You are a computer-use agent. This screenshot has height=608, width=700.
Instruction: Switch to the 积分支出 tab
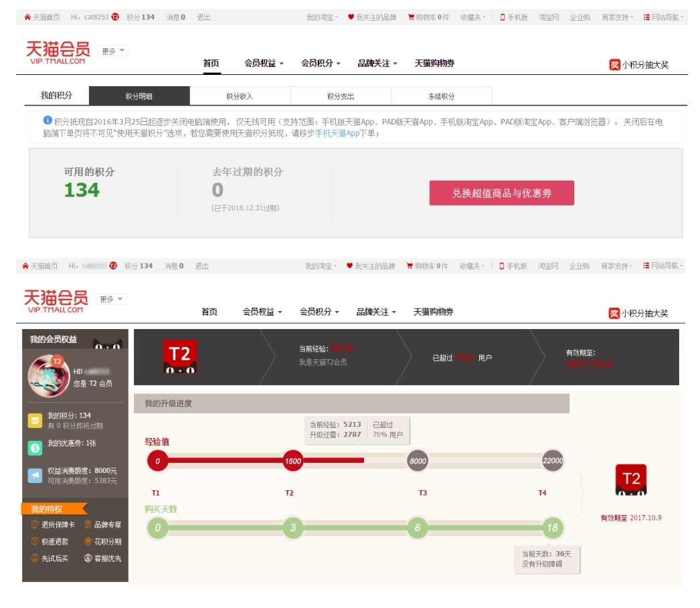tap(341, 96)
